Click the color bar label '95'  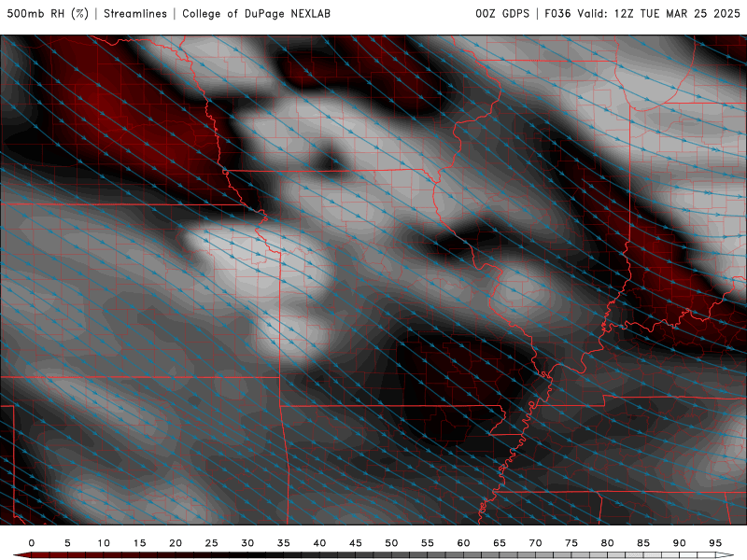[x=715, y=543]
